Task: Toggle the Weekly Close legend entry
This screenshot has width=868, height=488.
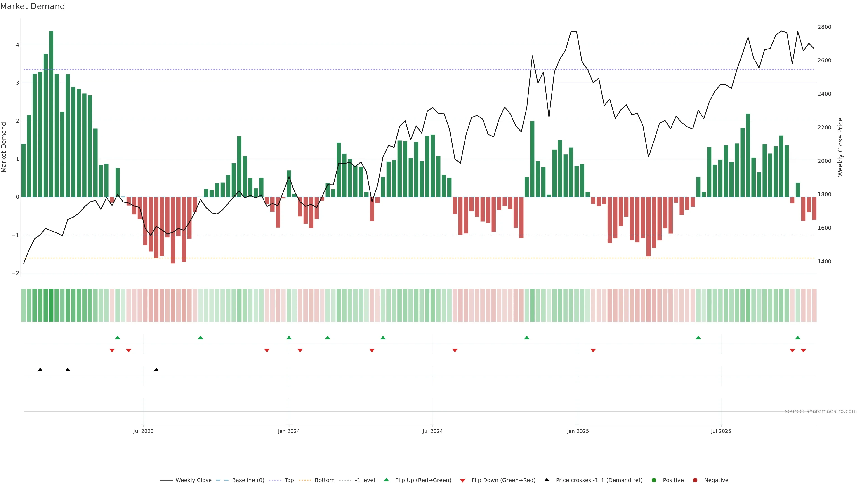Action: [x=193, y=480]
